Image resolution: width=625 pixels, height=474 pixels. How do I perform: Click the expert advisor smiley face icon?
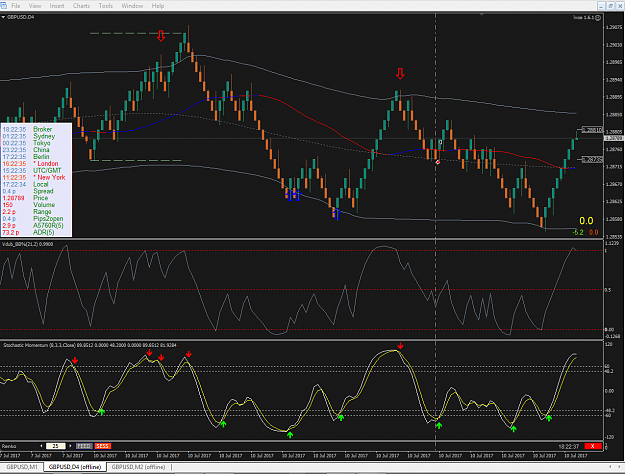(598, 18)
